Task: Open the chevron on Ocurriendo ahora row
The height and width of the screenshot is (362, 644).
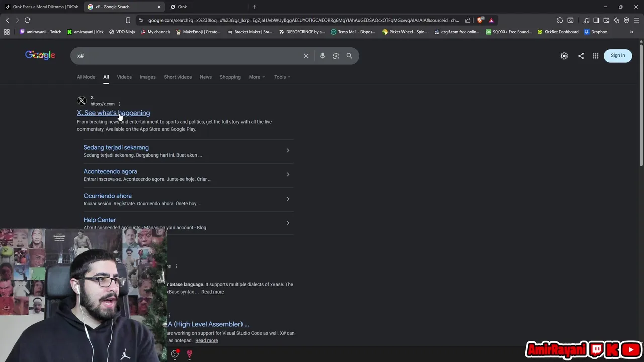Action: coord(288,199)
